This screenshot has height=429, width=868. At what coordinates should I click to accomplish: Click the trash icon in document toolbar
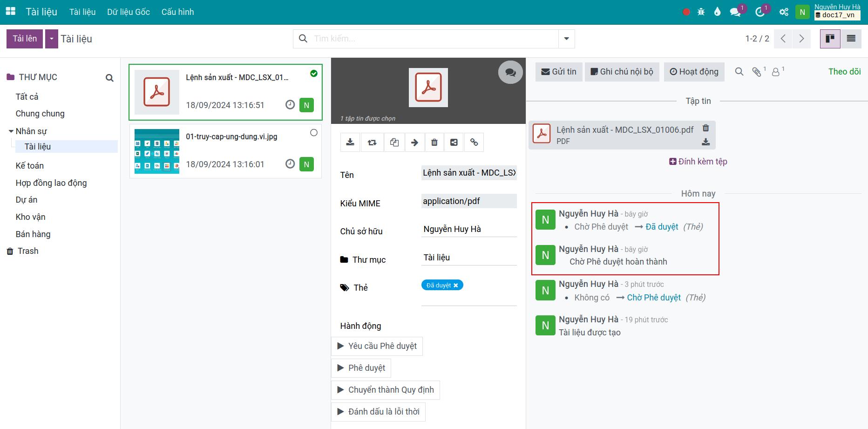(x=434, y=143)
